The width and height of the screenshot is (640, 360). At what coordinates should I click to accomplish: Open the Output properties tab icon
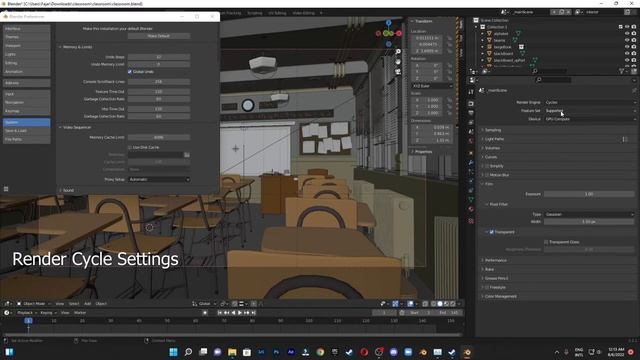tap(471, 113)
